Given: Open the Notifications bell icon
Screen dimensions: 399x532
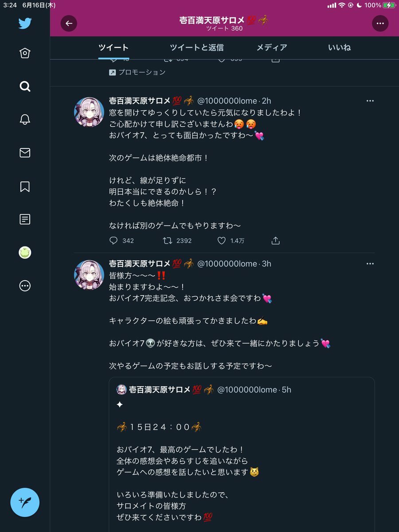Looking at the screenshot, I should click(25, 119).
